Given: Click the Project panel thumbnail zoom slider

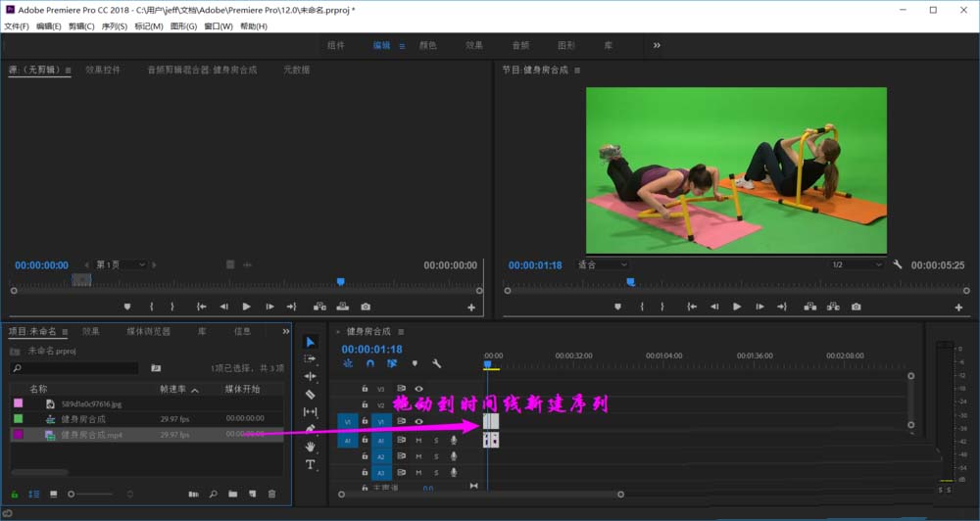Looking at the screenshot, I should pyautogui.click(x=72, y=495).
